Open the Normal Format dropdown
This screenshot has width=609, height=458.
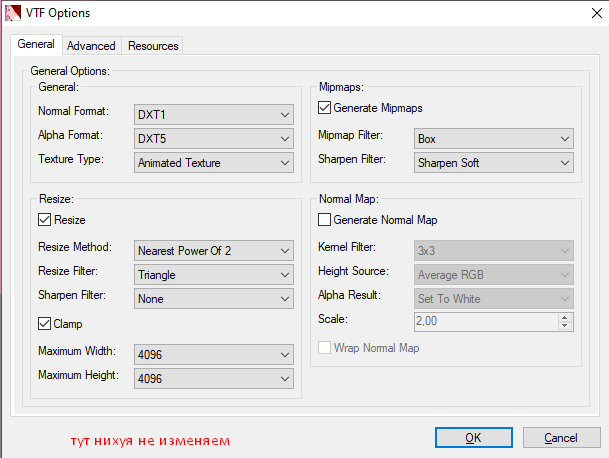[x=213, y=113]
